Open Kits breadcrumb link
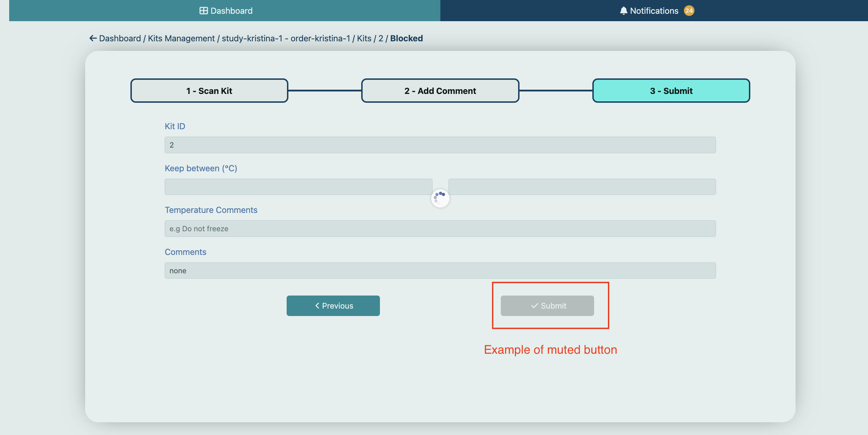This screenshot has height=435, width=868. coord(364,38)
